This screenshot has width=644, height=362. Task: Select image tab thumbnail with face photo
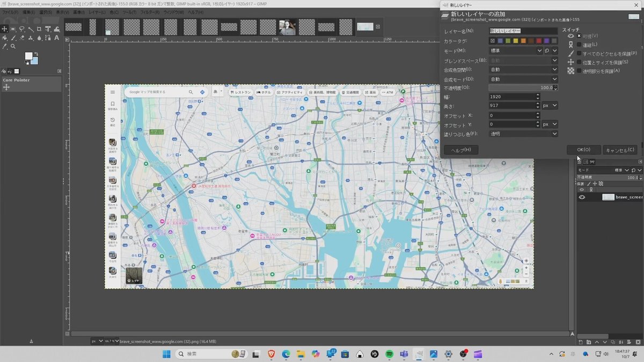(x=287, y=27)
